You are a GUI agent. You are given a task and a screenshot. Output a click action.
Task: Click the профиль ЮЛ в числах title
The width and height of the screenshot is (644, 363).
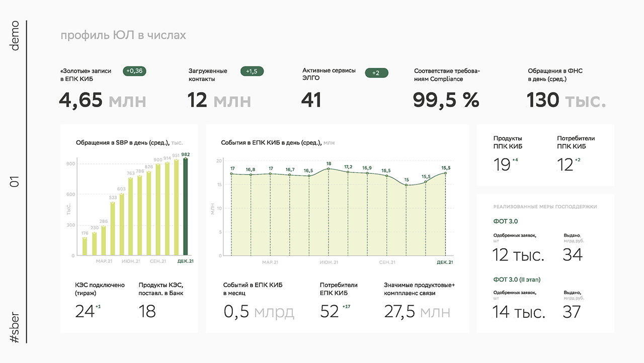click(x=123, y=36)
